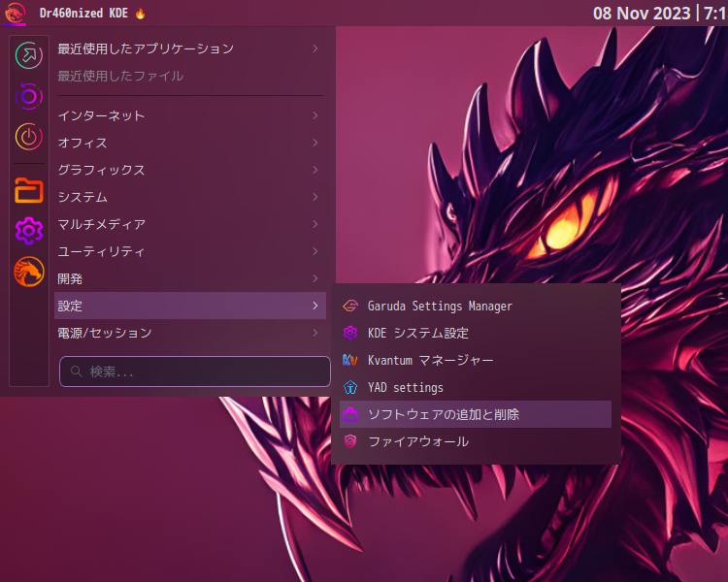Open the グラフィックス category
728x582 pixels.
(x=190, y=170)
